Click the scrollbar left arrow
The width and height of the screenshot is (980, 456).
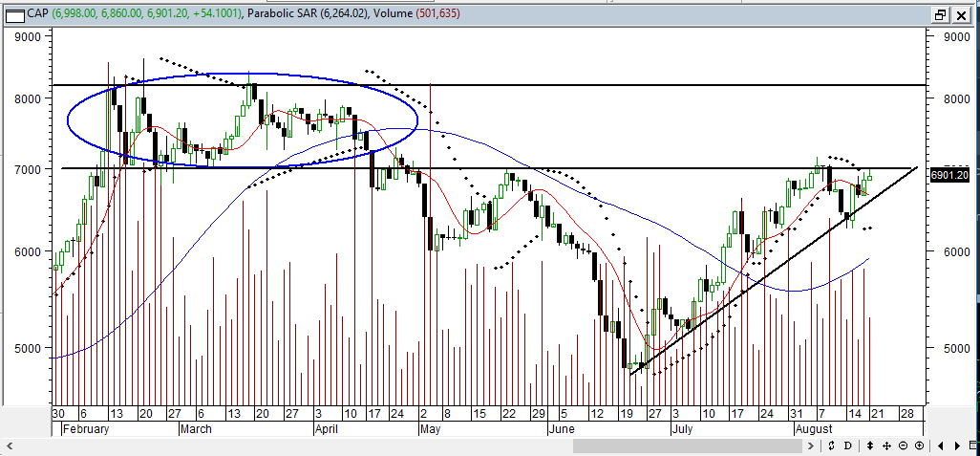[x=10, y=446]
